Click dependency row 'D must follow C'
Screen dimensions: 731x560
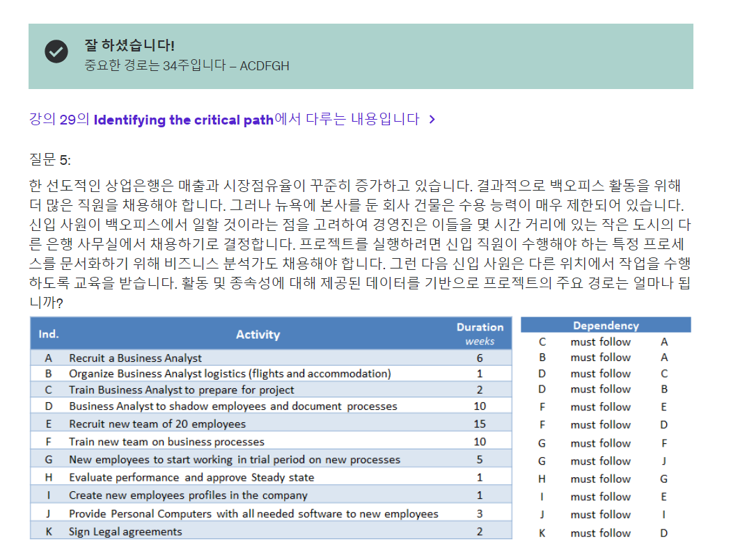[x=604, y=374]
